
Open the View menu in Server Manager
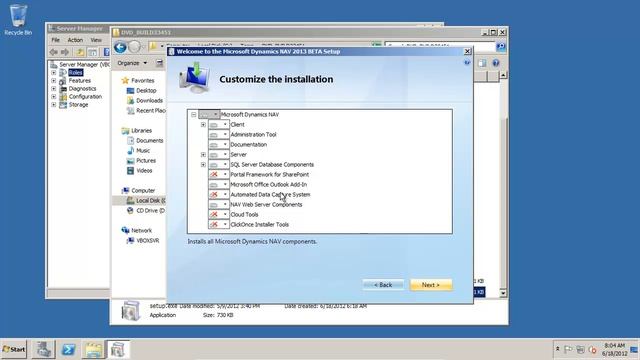(96, 40)
